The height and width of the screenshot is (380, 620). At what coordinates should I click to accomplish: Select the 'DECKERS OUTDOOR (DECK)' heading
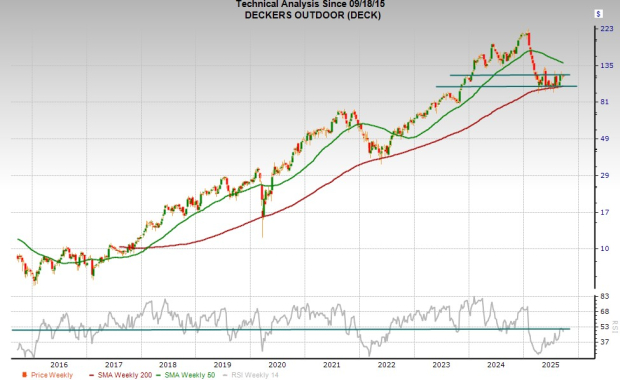312,15
